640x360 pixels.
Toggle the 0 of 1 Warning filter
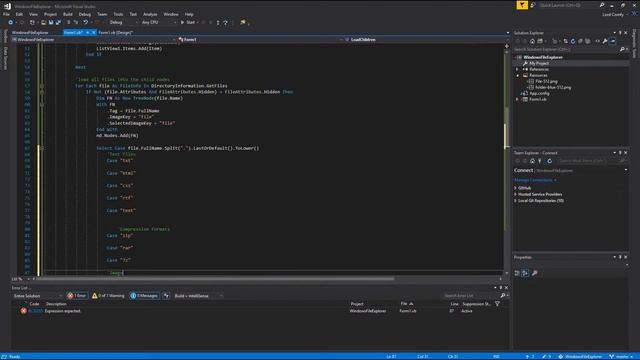[108, 296]
